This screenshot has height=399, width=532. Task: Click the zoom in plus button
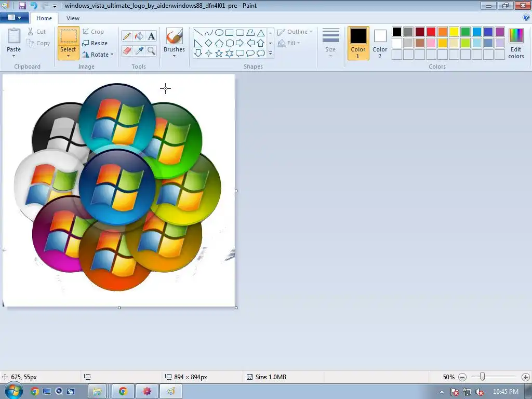(526, 377)
